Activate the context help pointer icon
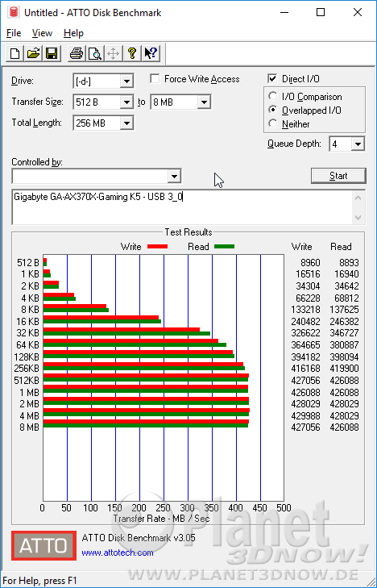 click(x=151, y=53)
